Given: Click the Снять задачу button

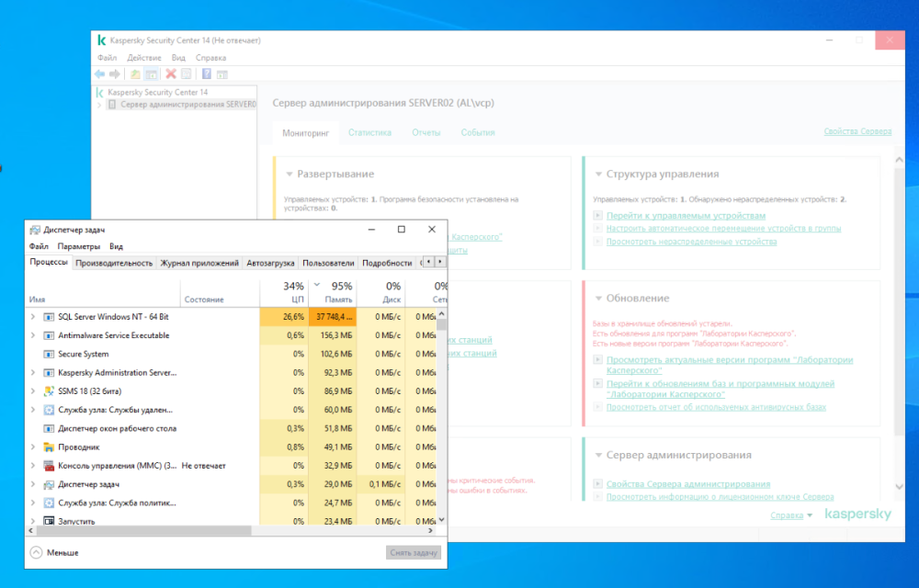Looking at the screenshot, I should 414,552.
